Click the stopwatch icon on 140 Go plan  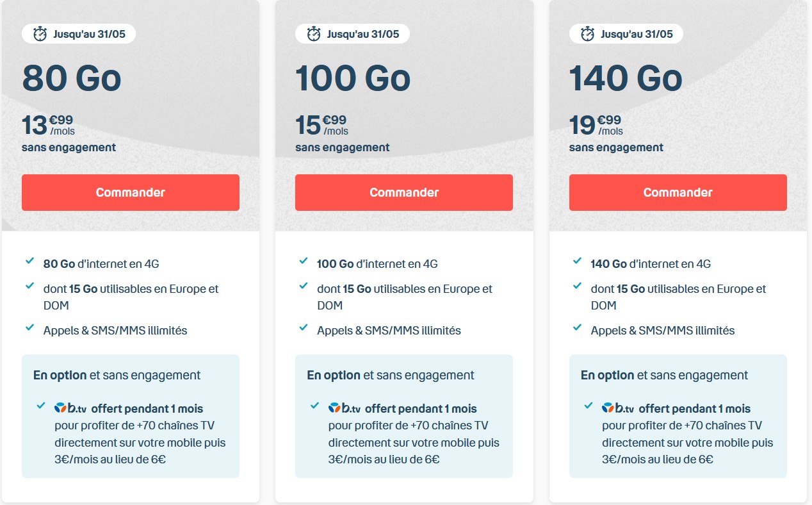pos(587,34)
